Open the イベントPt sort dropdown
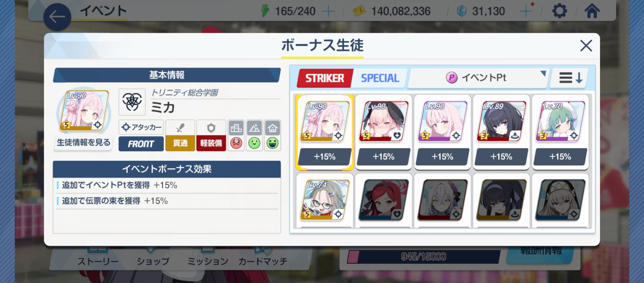The width and height of the screenshot is (644, 283). pos(478,78)
